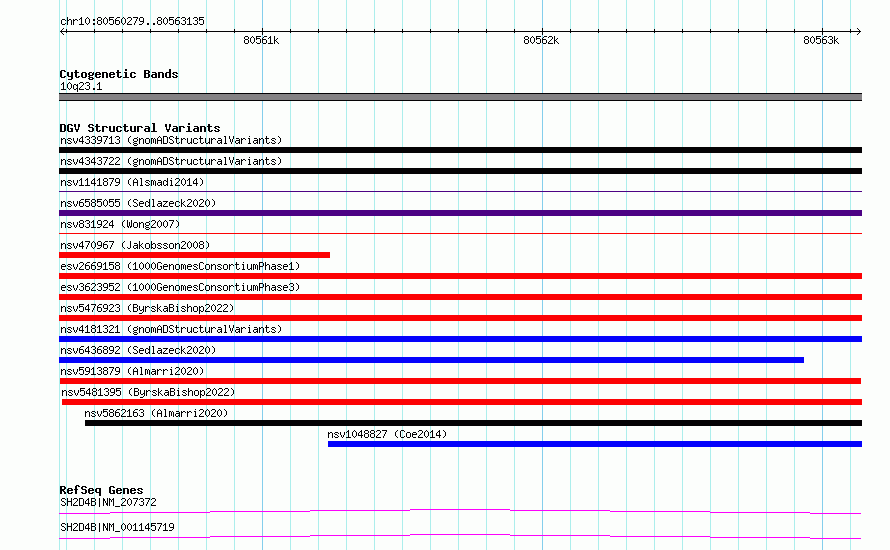Click the short red bar for nsv470967

[x=195, y=255]
